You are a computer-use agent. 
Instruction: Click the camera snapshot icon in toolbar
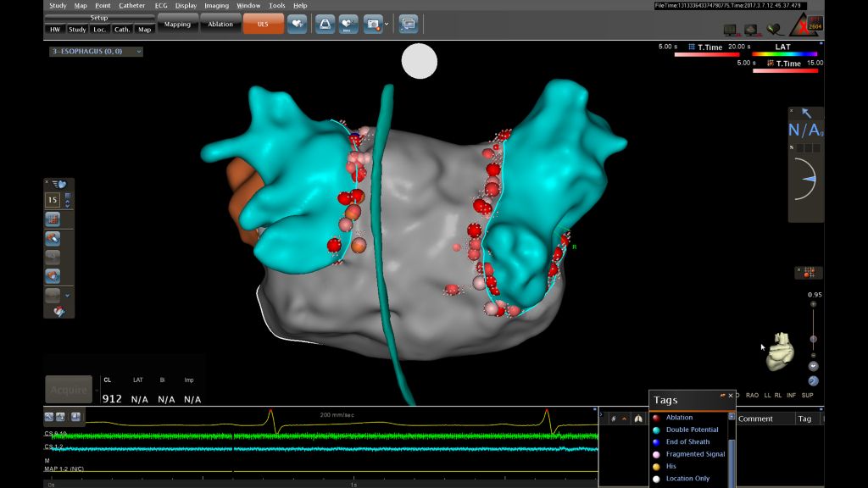(373, 25)
